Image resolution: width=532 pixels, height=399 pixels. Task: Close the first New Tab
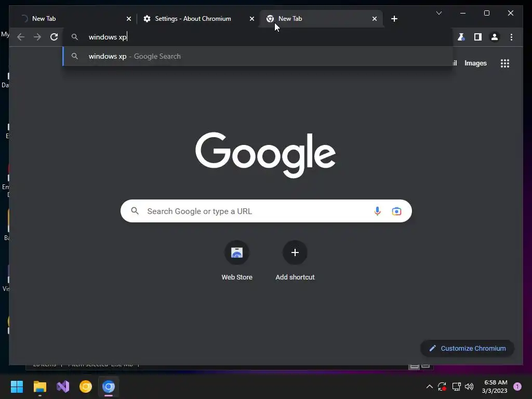(129, 19)
